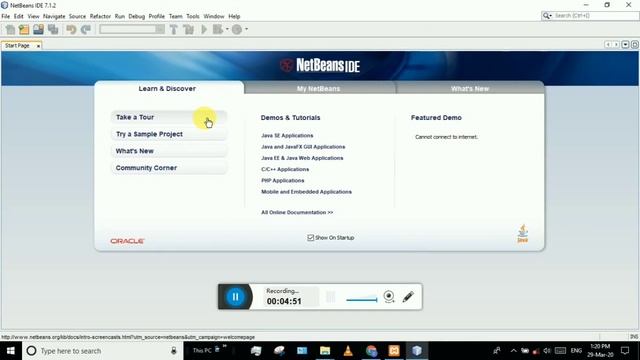640x360 pixels.
Task: Click the New Project toolbar icon
Action: tap(24, 29)
